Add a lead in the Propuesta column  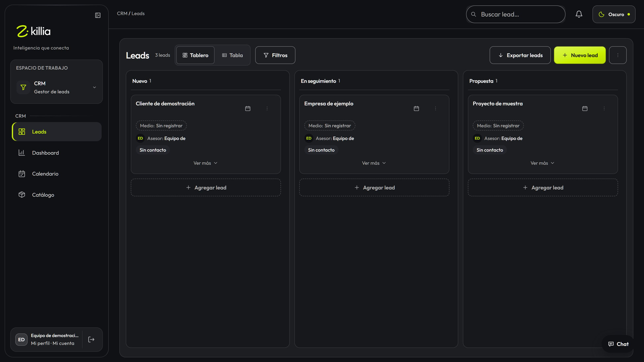[x=543, y=187]
